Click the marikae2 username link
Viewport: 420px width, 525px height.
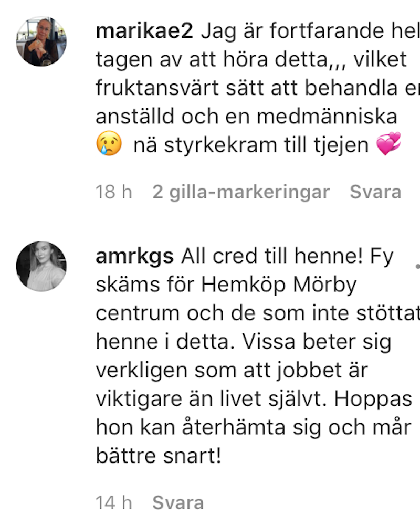pos(144,31)
